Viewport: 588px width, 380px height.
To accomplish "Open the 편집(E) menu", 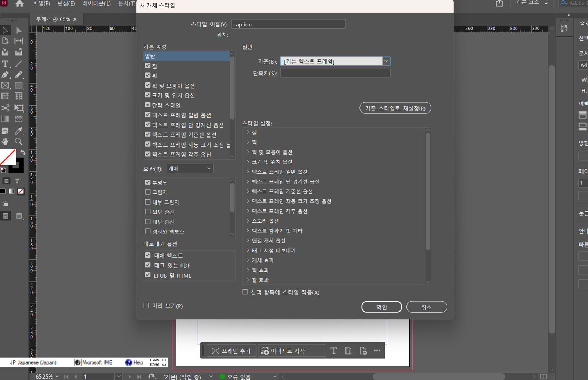I will (66, 3).
